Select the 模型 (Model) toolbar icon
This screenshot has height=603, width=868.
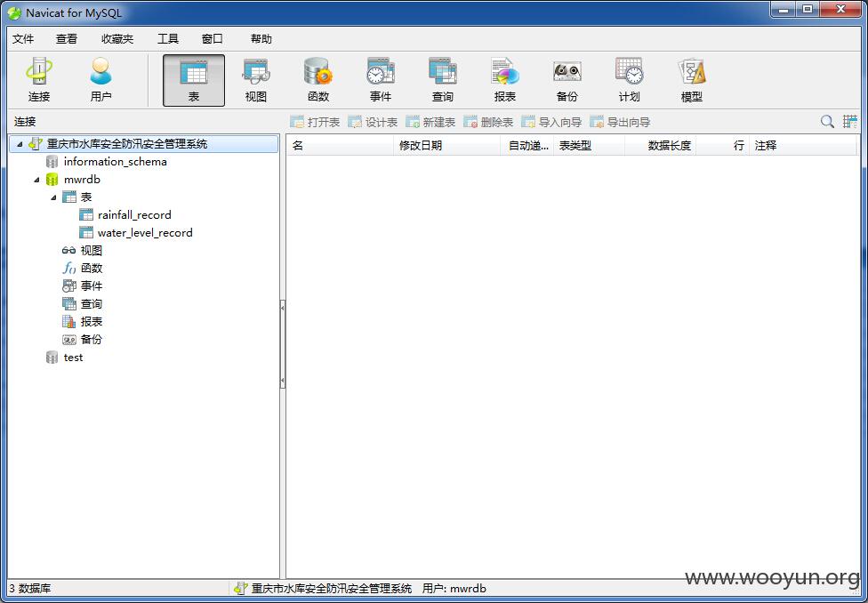click(x=691, y=80)
